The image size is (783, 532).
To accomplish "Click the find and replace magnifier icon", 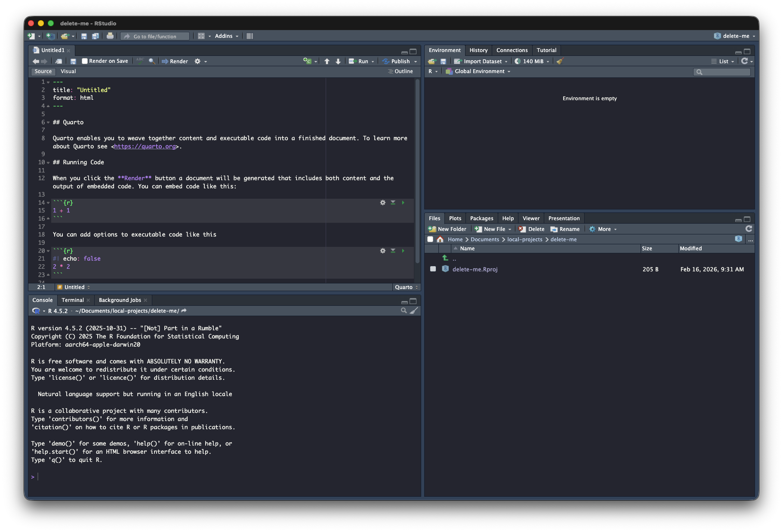I will click(x=151, y=61).
